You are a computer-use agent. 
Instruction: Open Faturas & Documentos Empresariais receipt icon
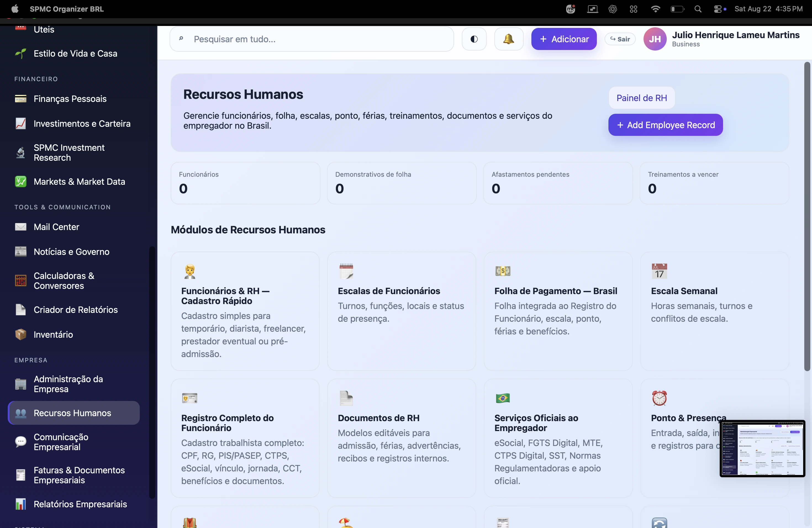pos(20,475)
